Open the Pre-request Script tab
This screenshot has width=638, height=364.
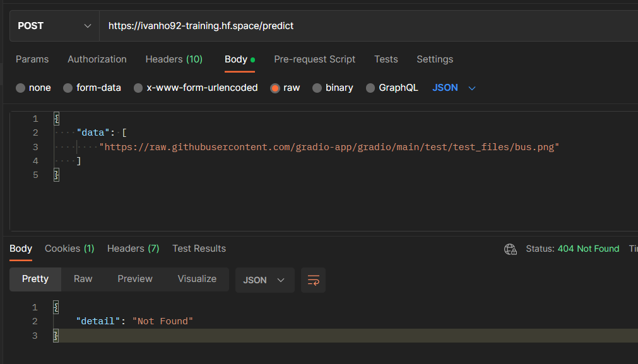click(x=314, y=59)
